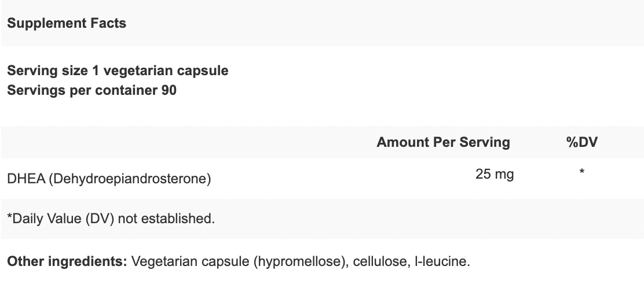Click the l-leucine ingredient text
Viewport: 644px width, 281px height.
click(x=441, y=261)
